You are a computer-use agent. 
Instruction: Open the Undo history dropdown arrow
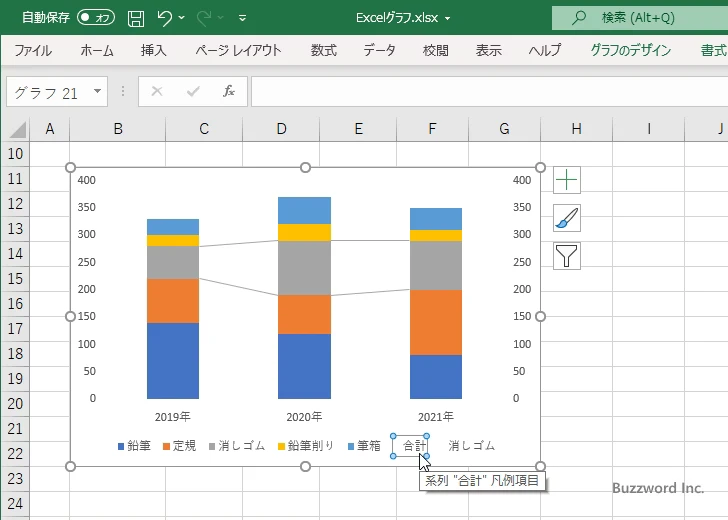pos(182,18)
